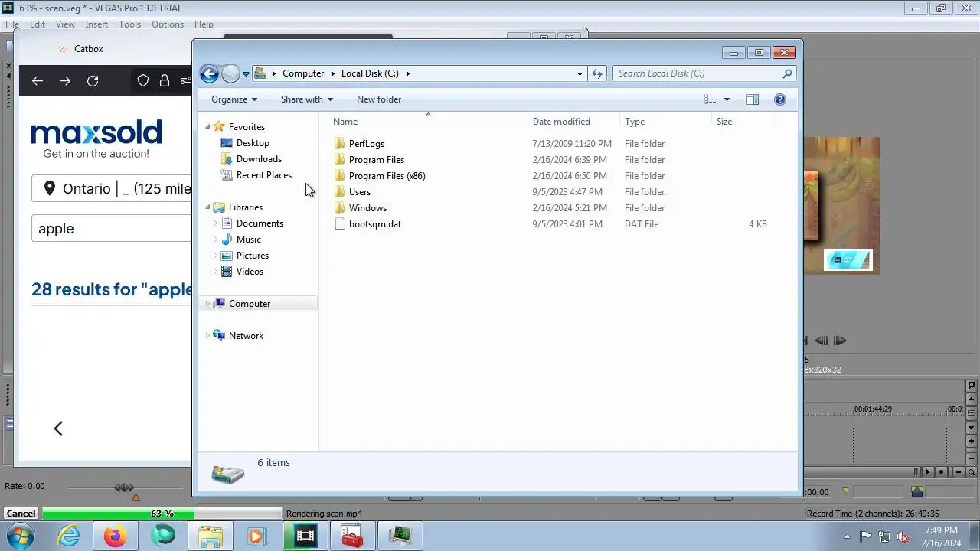Sort by Type column header
Image resolution: width=980 pixels, height=551 pixels.
click(665, 122)
